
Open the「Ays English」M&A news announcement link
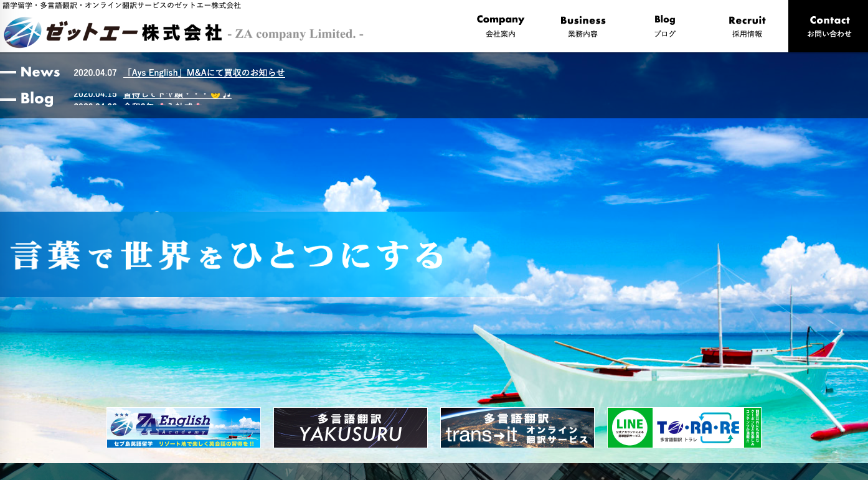tap(204, 72)
